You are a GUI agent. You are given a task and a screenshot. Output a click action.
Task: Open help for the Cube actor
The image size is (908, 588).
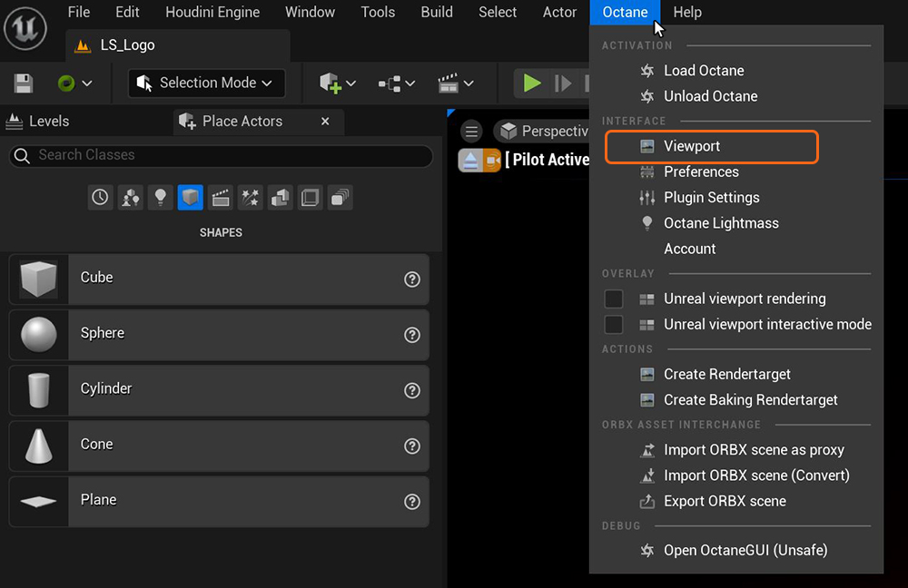[411, 279]
